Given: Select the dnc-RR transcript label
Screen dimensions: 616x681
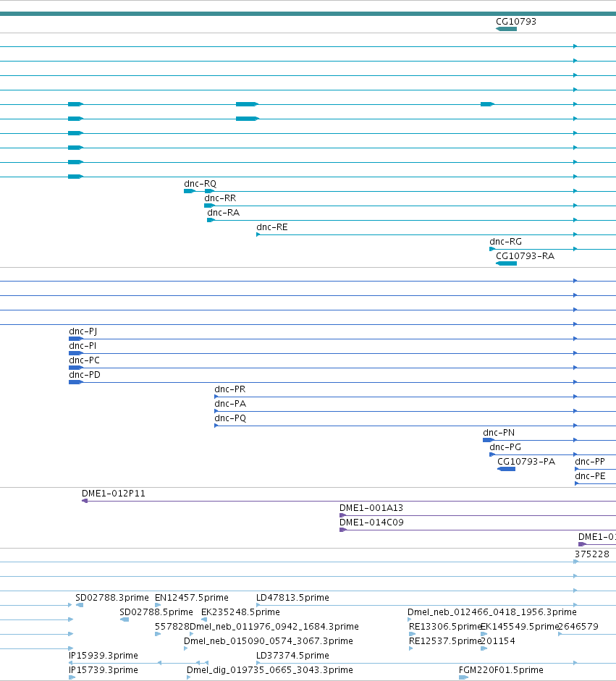Looking at the screenshot, I should (x=220, y=198).
